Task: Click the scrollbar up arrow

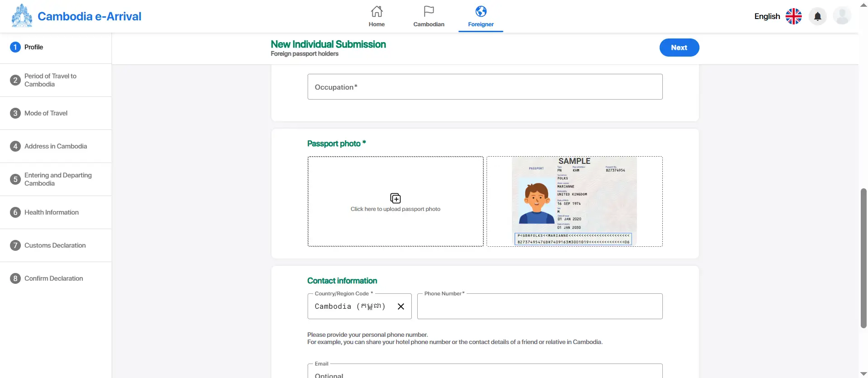Action: pyautogui.click(x=863, y=5)
